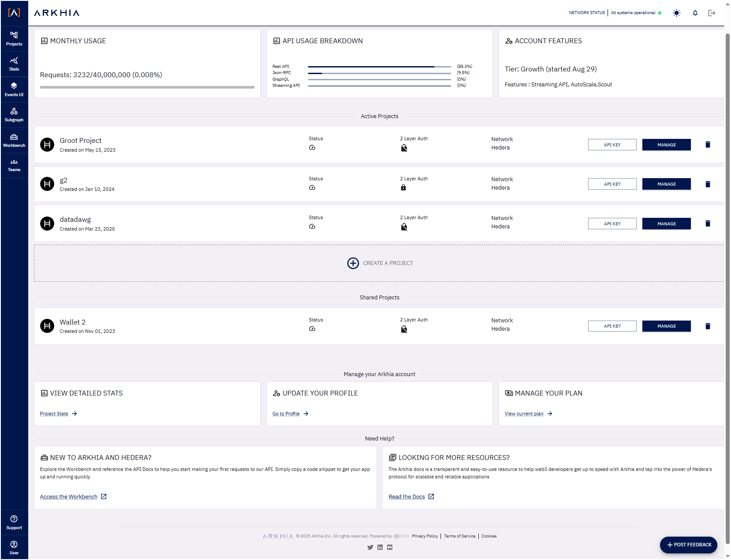Open Support from the sidebar
This screenshot has width=731, height=560.
click(14, 523)
